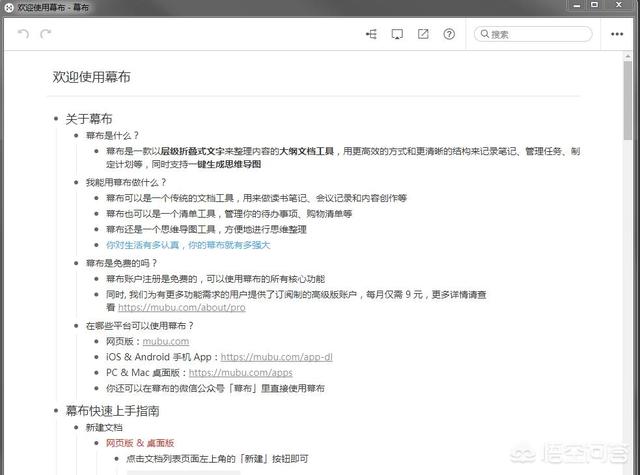The height and width of the screenshot is (475, 640).
Task: Close the Mubu window
Action: [619, 5]
